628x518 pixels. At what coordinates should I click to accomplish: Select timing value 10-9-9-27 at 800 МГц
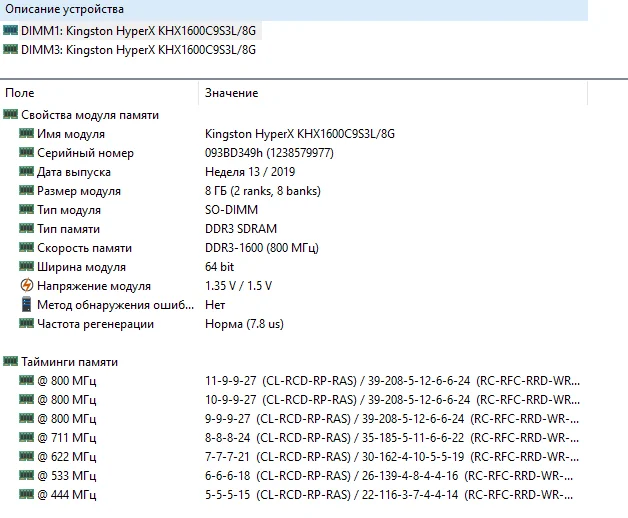click(392, 400)
